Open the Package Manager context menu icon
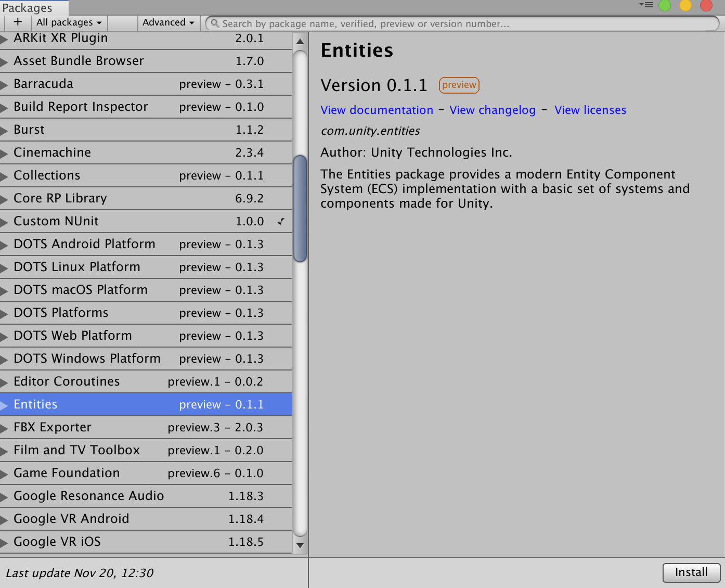725x588 pixels. (646, 5)
